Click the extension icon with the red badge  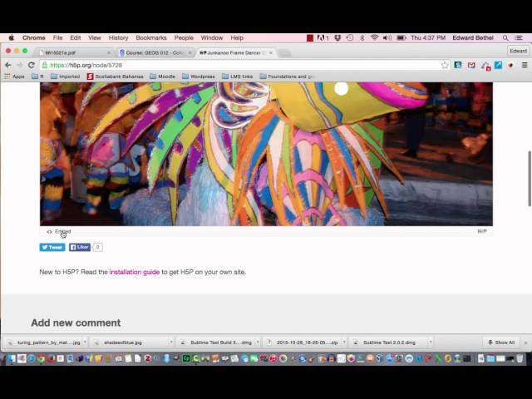485,66
